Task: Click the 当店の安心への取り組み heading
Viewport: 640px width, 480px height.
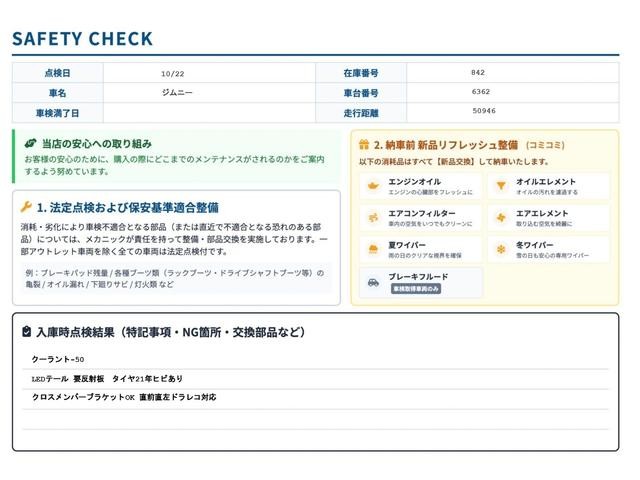Action: (x=97, y=144)
